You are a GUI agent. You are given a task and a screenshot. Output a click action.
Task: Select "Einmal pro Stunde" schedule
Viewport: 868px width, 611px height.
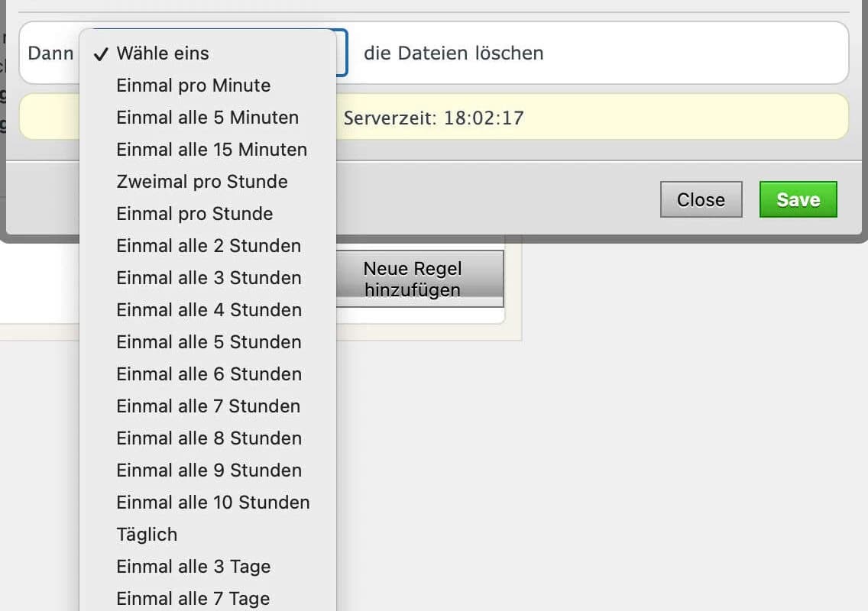[193, 214]
